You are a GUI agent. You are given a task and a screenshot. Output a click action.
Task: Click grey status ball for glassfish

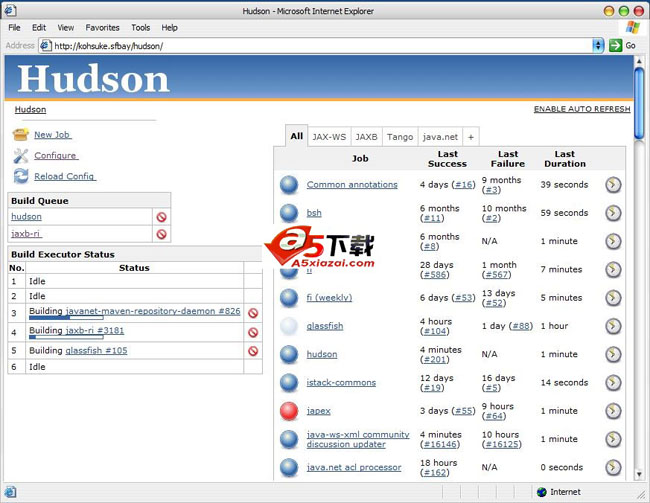pos(289,326)
